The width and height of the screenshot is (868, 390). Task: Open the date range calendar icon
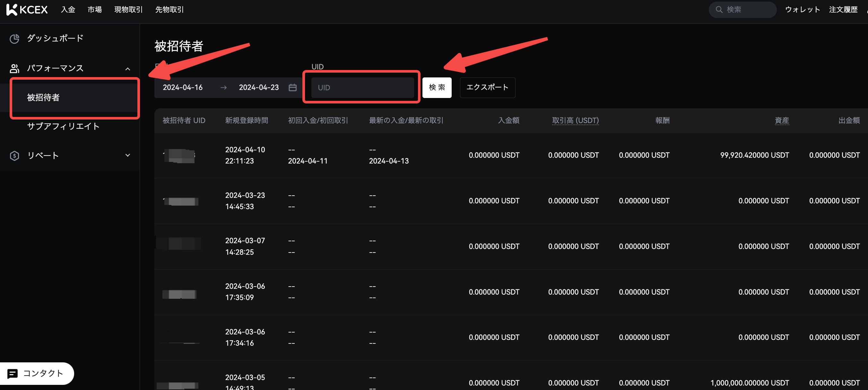[292, 88]
